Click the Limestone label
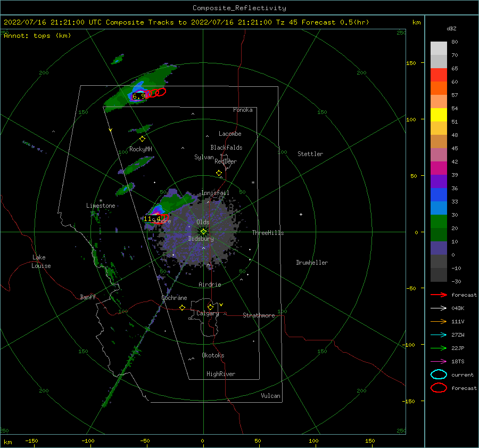 coord(101,206)
